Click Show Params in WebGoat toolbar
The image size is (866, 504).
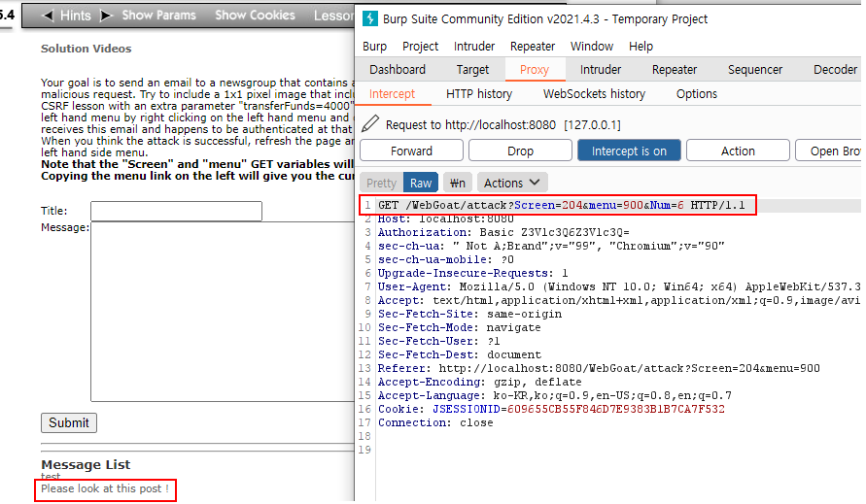[159, 16]
